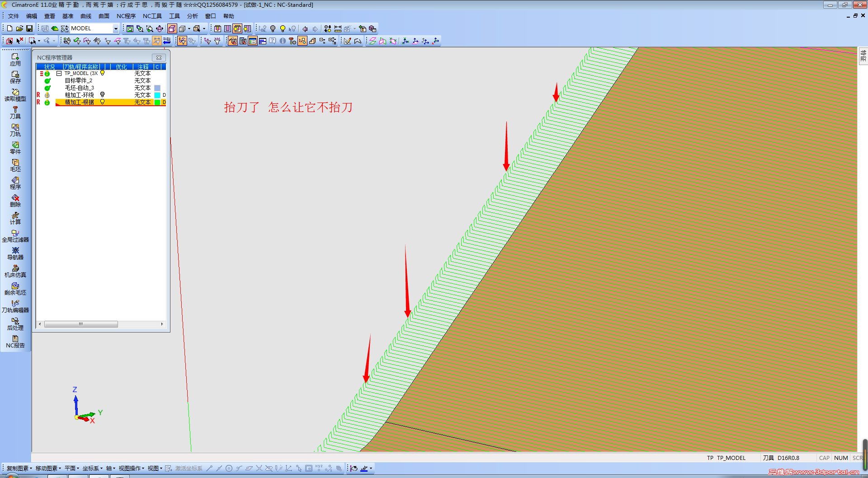
Task: Toggle the dark light bulb toolbar icon
Action: (273, 28)
